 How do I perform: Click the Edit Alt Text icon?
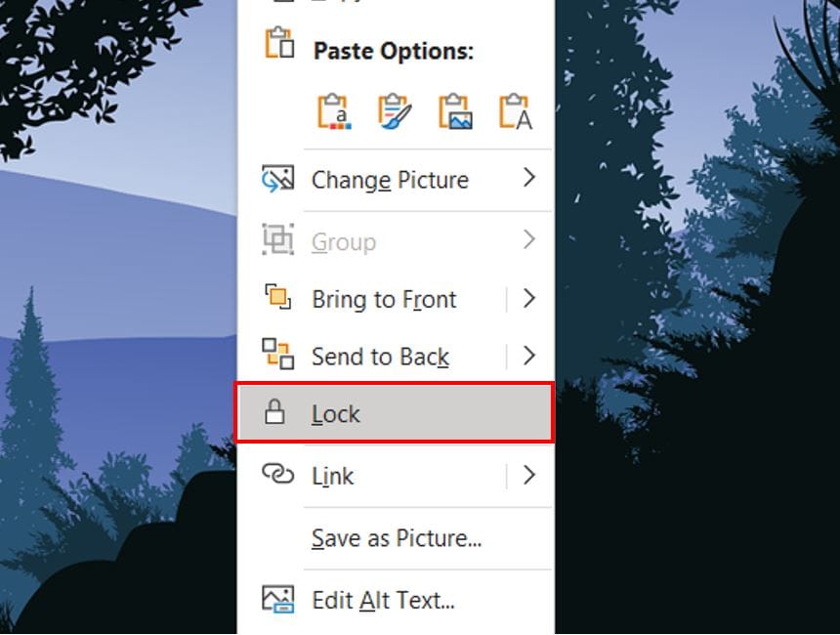(x=277, y=598)
